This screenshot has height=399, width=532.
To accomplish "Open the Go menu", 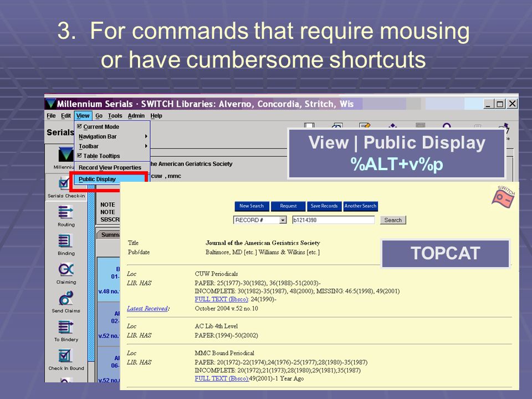I will [x=99, y=116].
